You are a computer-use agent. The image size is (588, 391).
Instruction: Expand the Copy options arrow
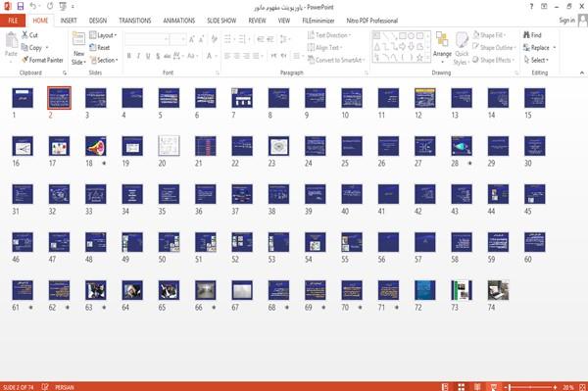pos(47,48)
